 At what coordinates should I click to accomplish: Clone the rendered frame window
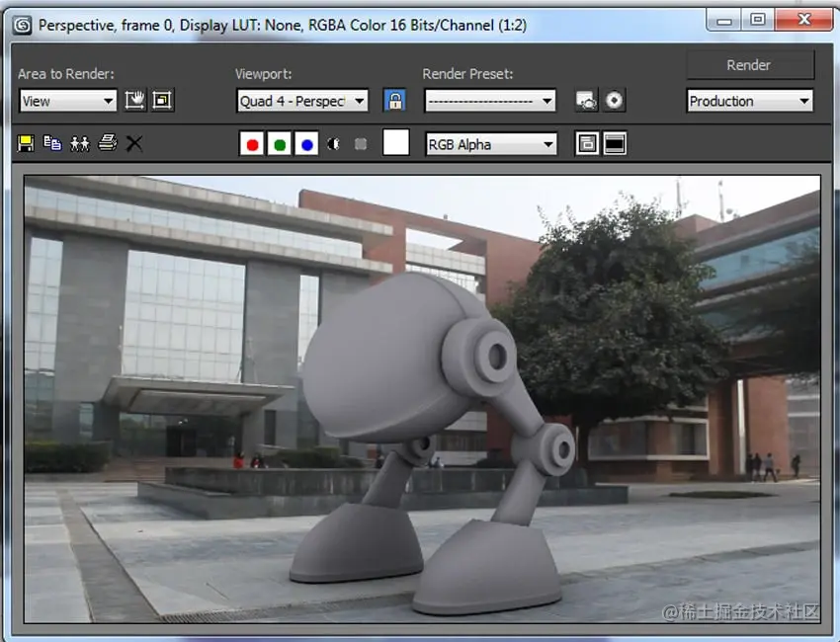pyautogui.click(x=80, y=143)
